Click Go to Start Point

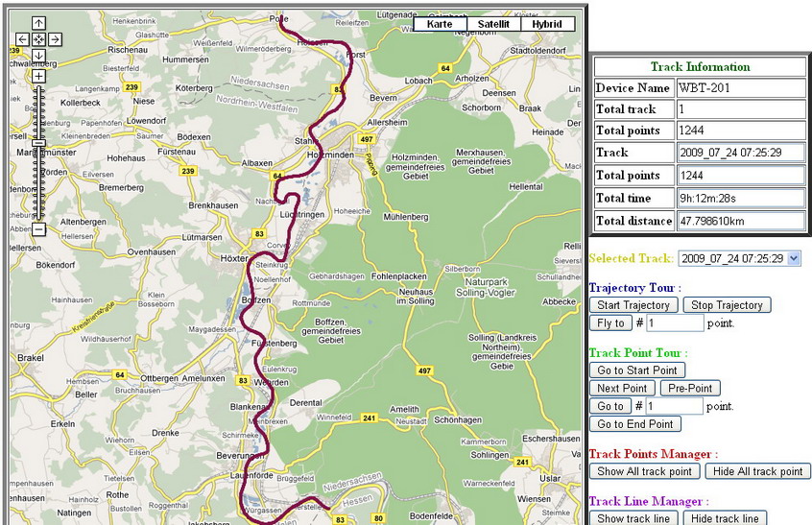coord(636,370)
